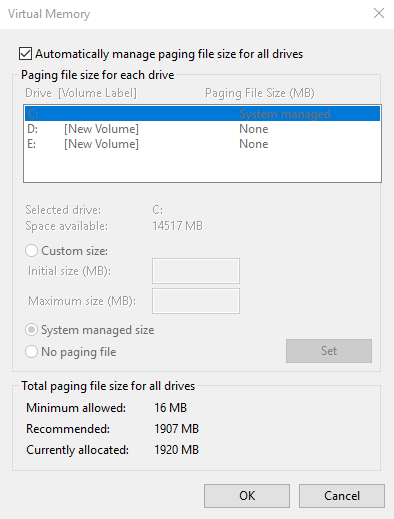Click the Initial size (MB) field
Screen dimensions: 394x519
click(196, 271)
